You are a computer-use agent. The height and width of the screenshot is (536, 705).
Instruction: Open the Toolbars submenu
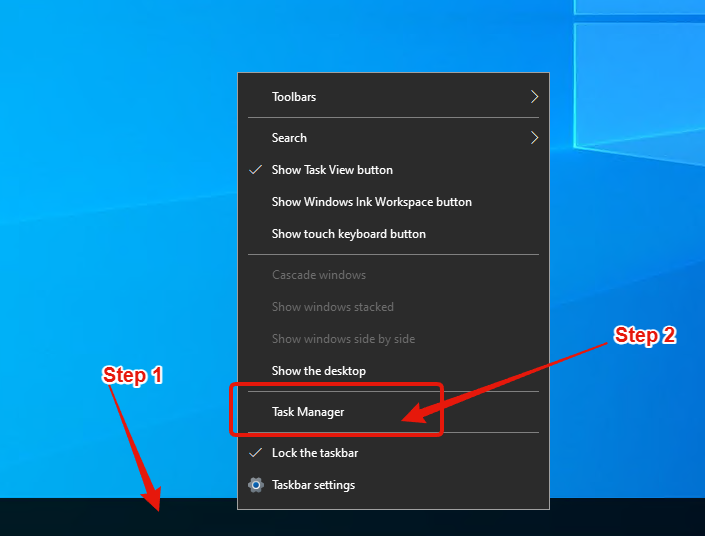pyautogui.click(x=393, y=97)
